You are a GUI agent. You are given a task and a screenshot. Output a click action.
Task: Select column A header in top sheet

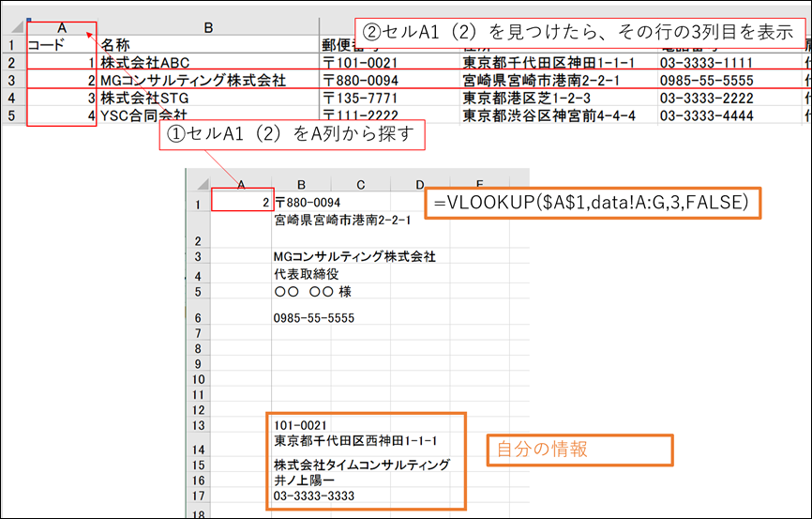pos(62,28)
